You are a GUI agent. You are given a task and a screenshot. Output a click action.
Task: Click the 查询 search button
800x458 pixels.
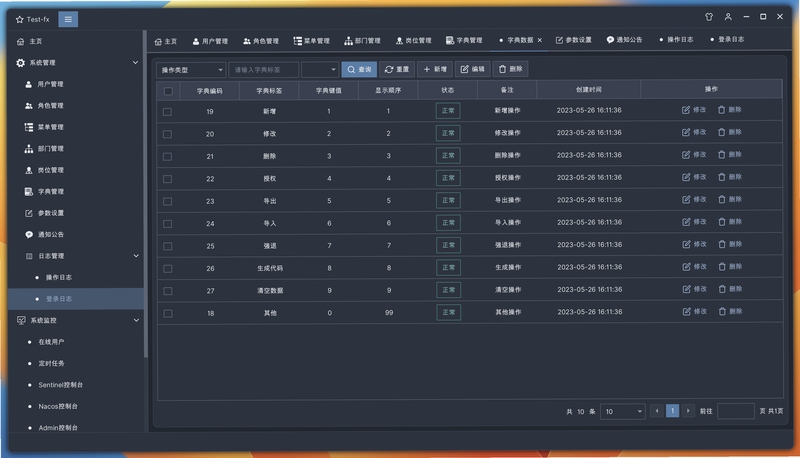359,69
